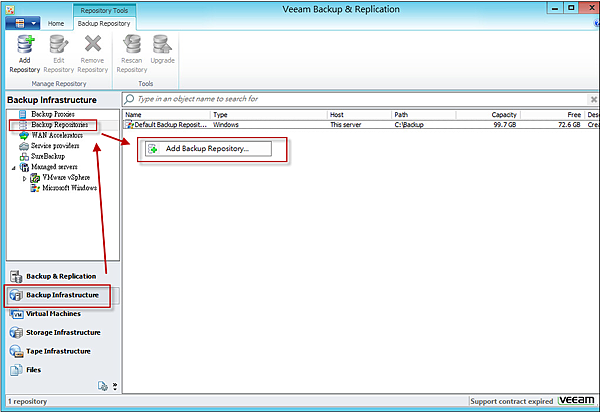Click the Microsoft Windows icon

click(35, 188)
